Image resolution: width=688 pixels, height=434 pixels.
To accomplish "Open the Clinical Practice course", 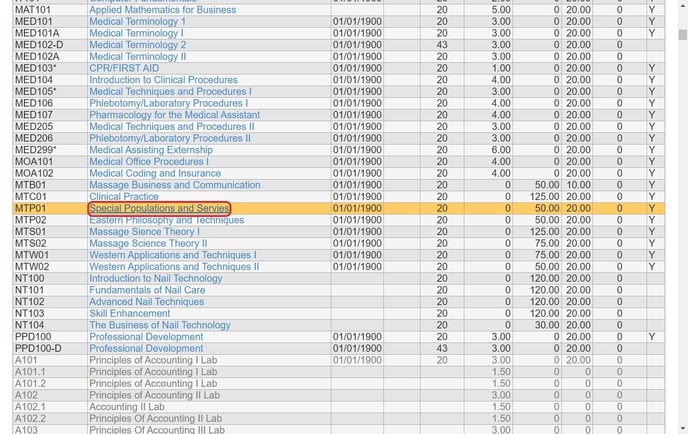I will 124,197.
